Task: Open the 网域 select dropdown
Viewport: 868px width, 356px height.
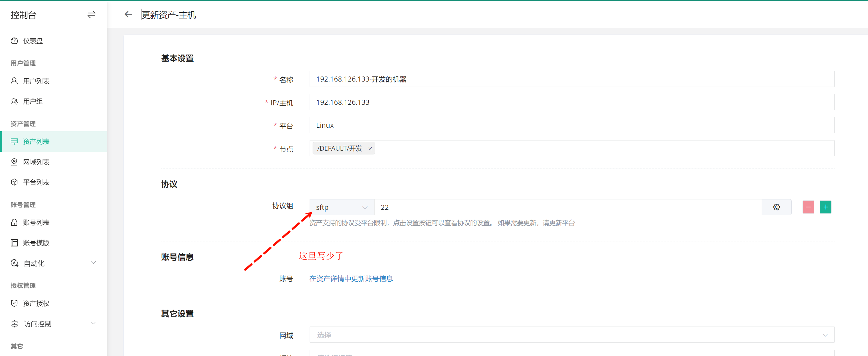Action: coord(572,335)
